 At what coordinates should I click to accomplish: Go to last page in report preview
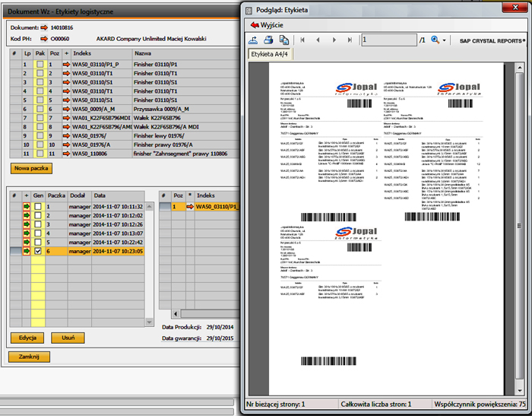tap(350, 40)
